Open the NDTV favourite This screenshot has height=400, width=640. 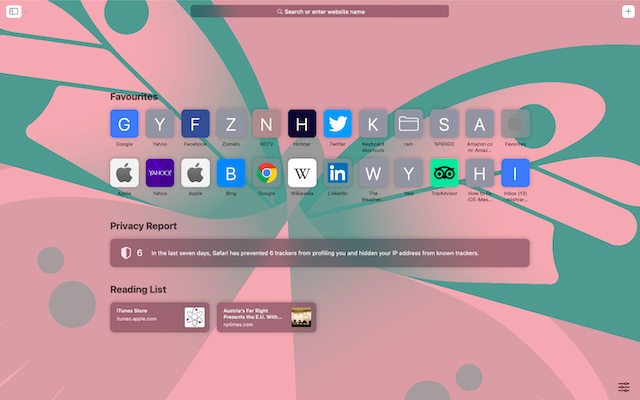(x=266, y=124)
